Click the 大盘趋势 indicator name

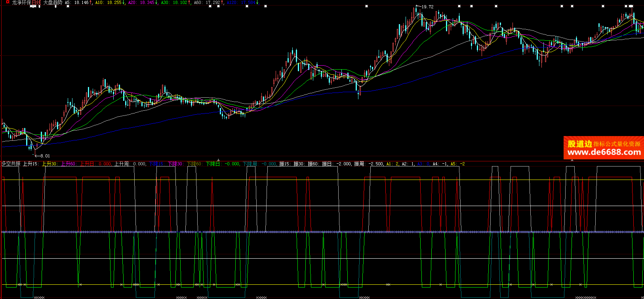click(52, 2)
